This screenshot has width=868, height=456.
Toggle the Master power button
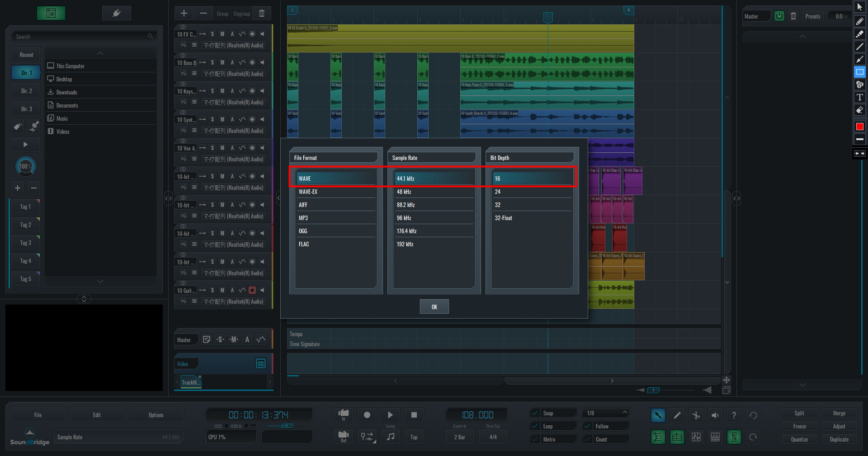[779, 16]
